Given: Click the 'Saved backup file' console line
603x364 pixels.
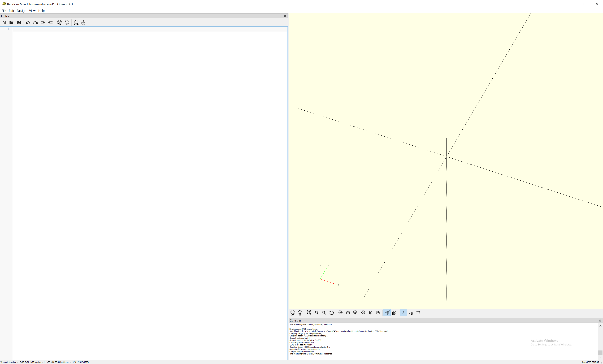Looking at the screenshot, I should [339, 331].
